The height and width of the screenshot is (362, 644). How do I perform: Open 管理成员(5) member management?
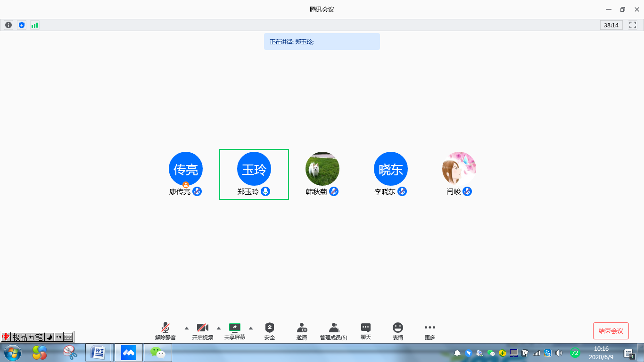click(x=334, y=331)
